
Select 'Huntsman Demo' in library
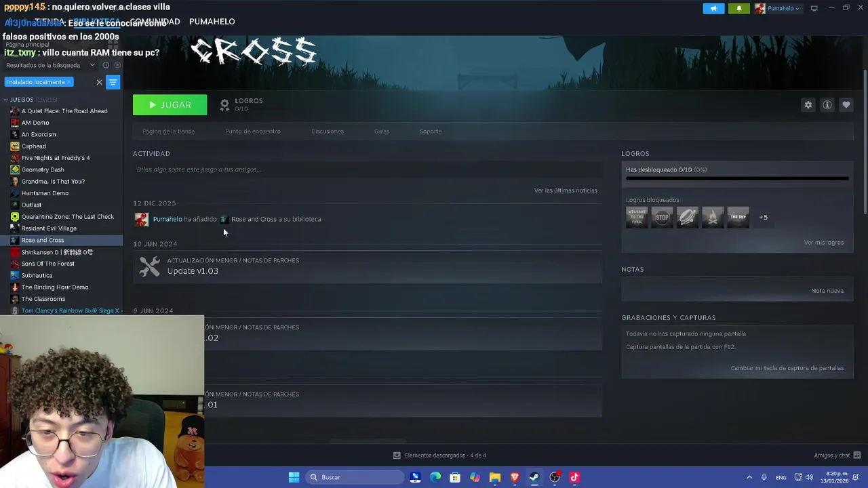(45, 193)
